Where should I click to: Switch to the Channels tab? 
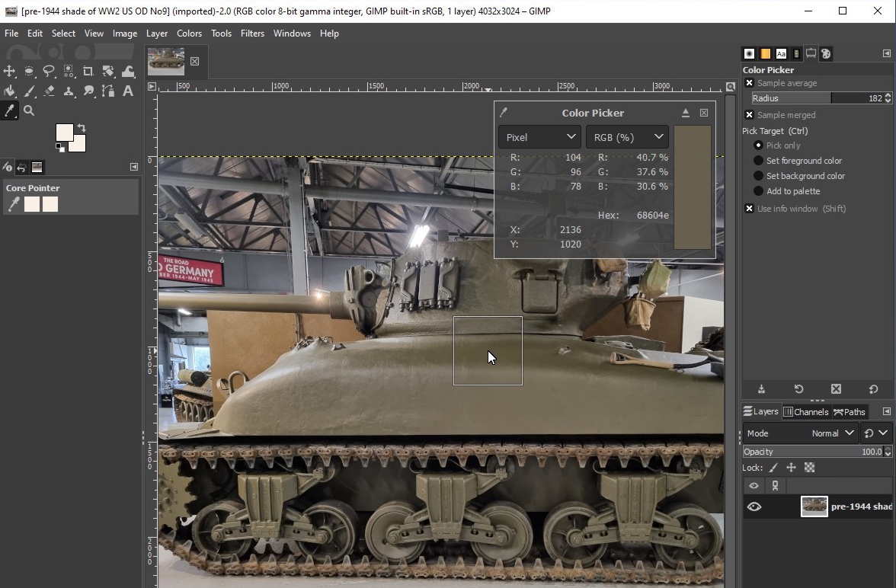click(806, 411)
